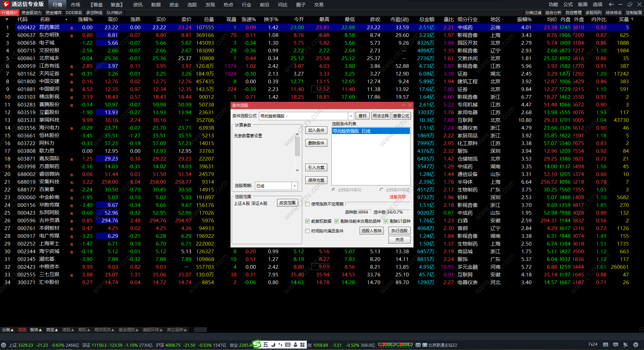Click the soft keyboard icon on IME toolbar
Screen dimensions: 644x350
[288, 345]
